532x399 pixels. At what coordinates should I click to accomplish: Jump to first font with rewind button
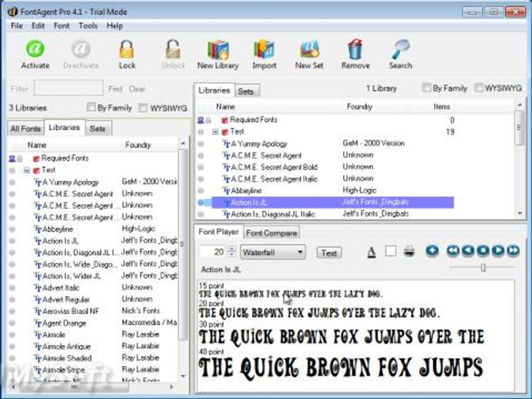tap(453, 251)
